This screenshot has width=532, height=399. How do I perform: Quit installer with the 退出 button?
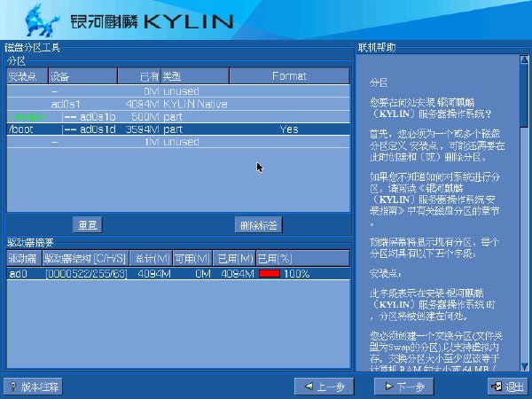coord(507,387)
